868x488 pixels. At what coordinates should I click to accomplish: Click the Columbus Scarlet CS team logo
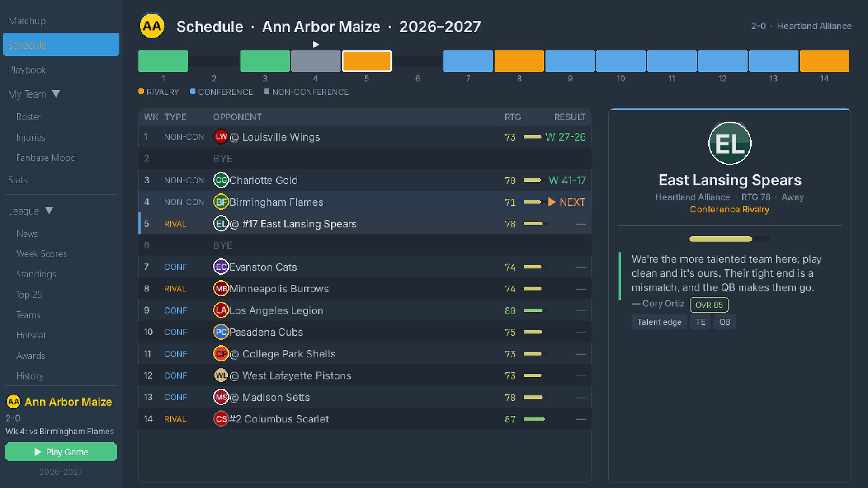(221, 419)
